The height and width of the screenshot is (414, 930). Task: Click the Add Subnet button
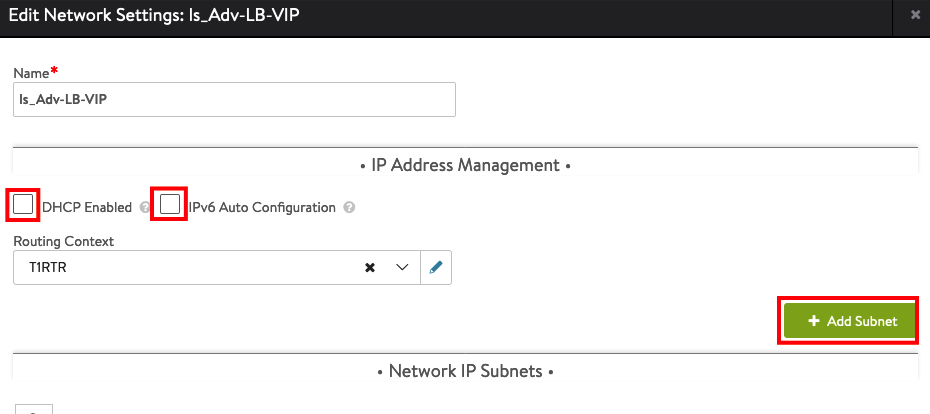pos(850,321)
